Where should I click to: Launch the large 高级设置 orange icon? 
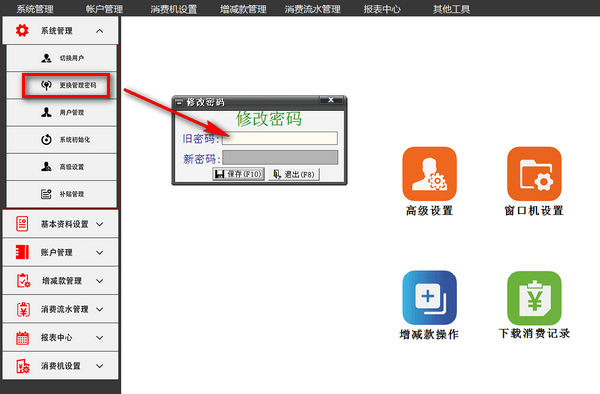click(x=429, y=174)
